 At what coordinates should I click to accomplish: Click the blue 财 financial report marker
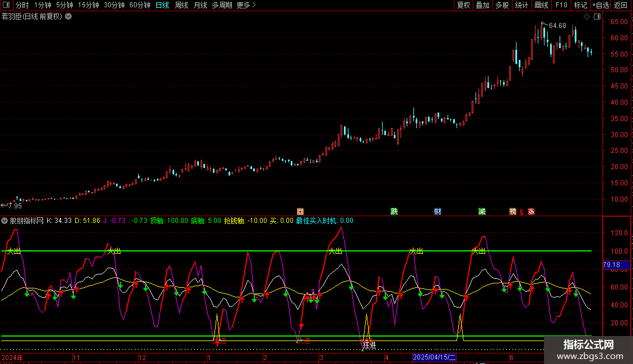437,212
